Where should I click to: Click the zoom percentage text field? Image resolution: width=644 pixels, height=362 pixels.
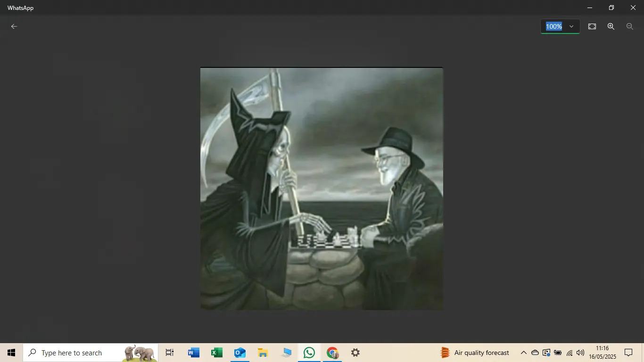(x=554, y=26)
